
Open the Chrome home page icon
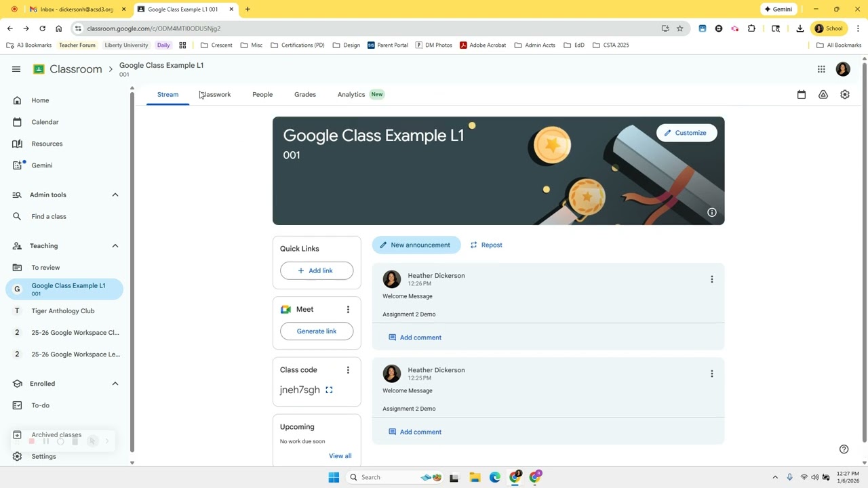tap(58, 28)
